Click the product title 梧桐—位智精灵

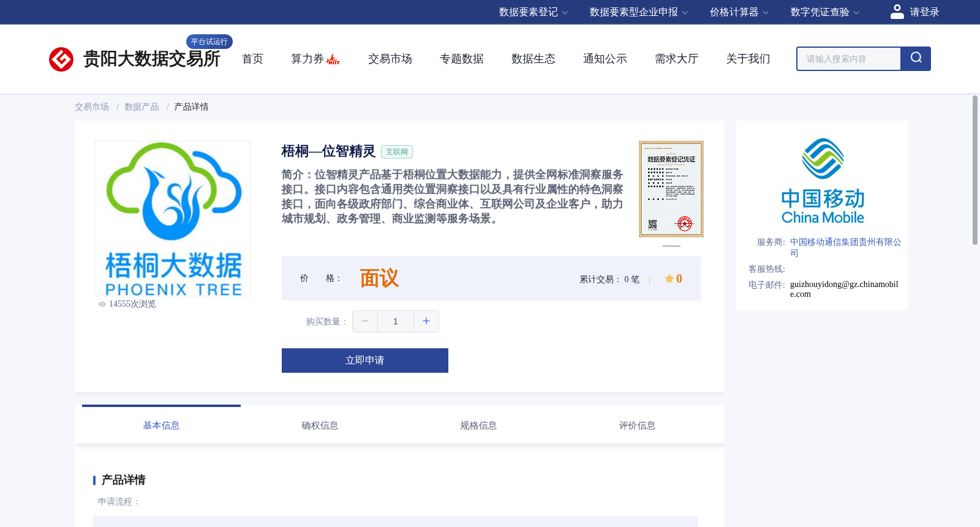pos(328,151)
